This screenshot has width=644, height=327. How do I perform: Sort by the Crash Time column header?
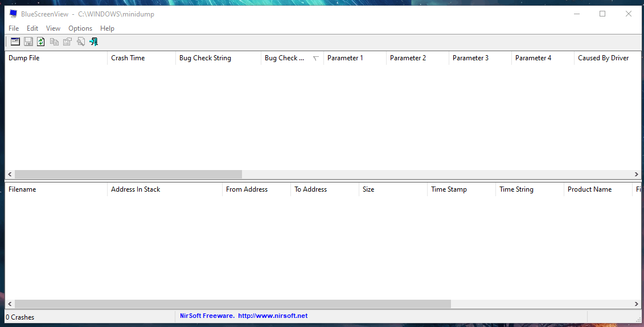click(141, 58)
